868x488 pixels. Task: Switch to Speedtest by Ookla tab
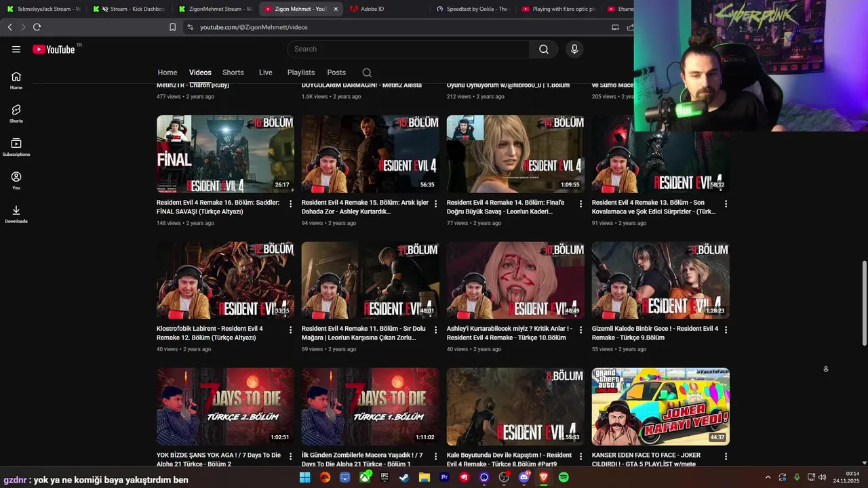click(472, 9)
